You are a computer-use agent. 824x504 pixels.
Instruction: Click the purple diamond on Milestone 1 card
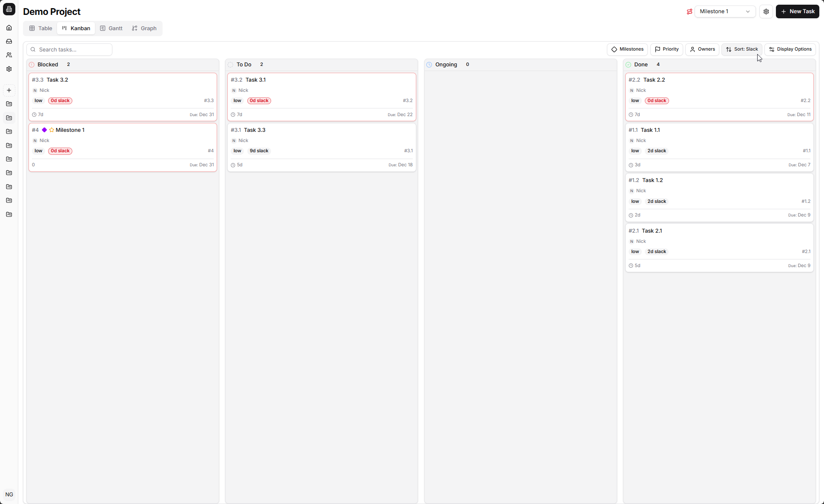[x=44, y=130]
